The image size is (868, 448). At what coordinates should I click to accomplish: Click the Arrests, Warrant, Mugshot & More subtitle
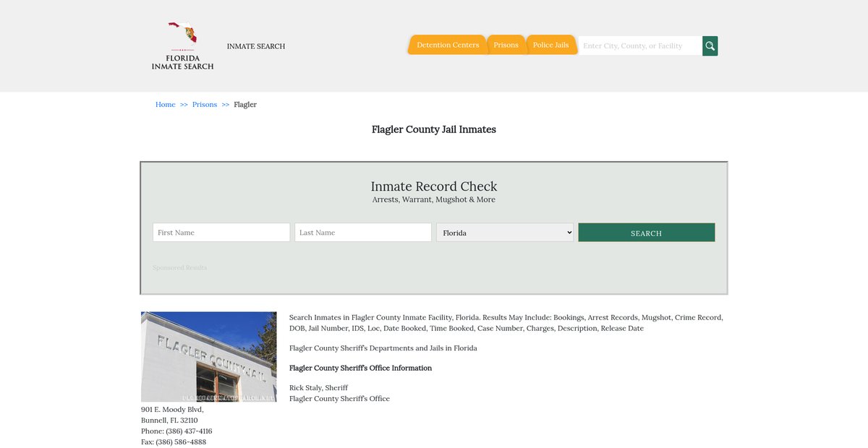[x=434, y=199]
